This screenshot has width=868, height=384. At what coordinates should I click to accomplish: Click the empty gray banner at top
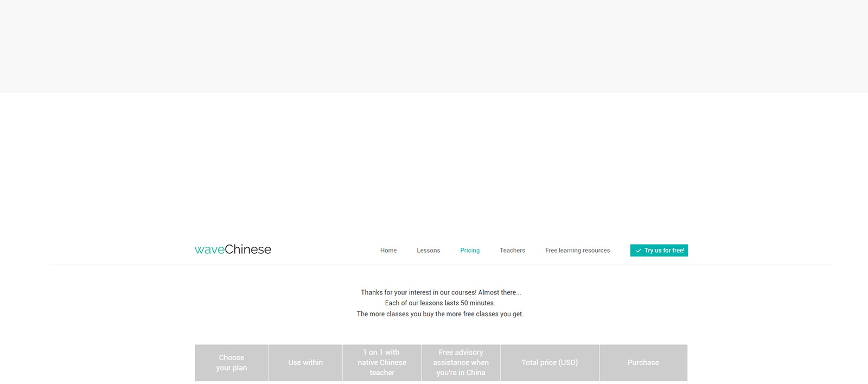click(x=434, y=46)
